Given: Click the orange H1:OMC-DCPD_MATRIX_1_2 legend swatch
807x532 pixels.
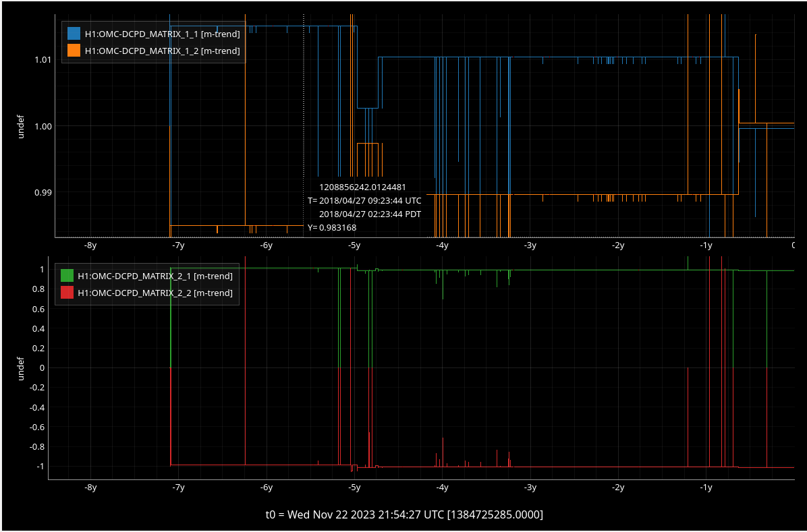Looking at the screenshot, I should (x=74, y=51).
